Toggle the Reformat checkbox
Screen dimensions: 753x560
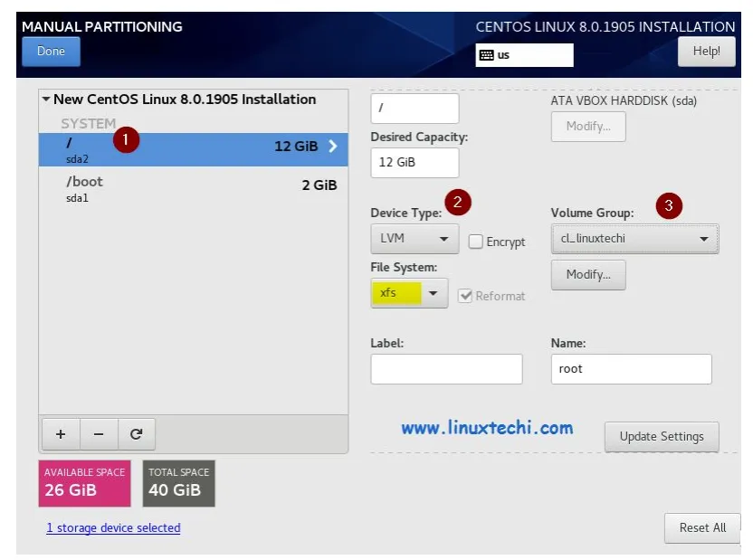click(x=465, y=296)
